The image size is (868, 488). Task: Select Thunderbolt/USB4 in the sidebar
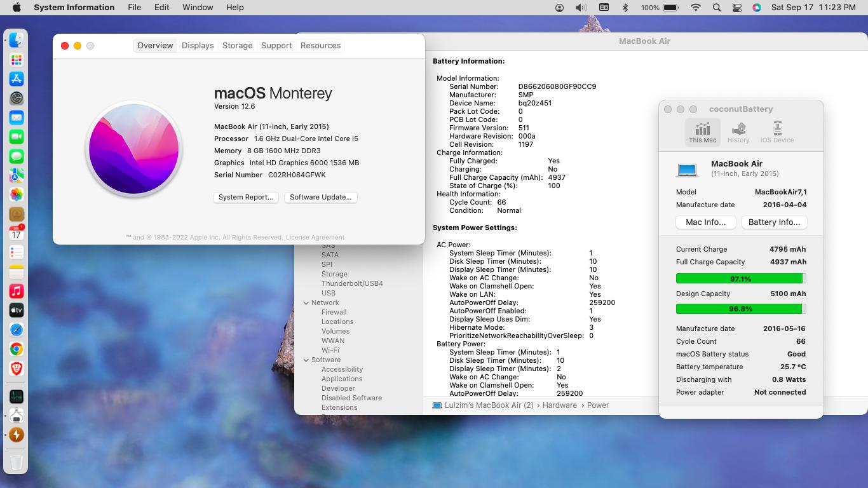click(x=352, y=284)
